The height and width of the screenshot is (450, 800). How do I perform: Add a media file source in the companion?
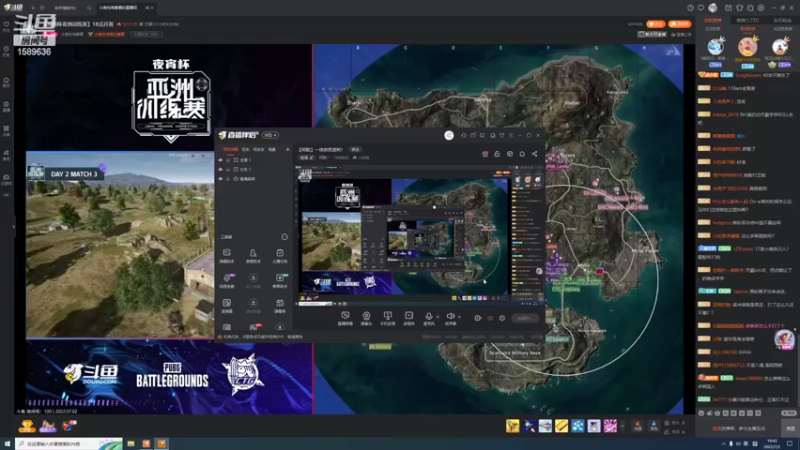pyautogui.click(x=409, y=318)
